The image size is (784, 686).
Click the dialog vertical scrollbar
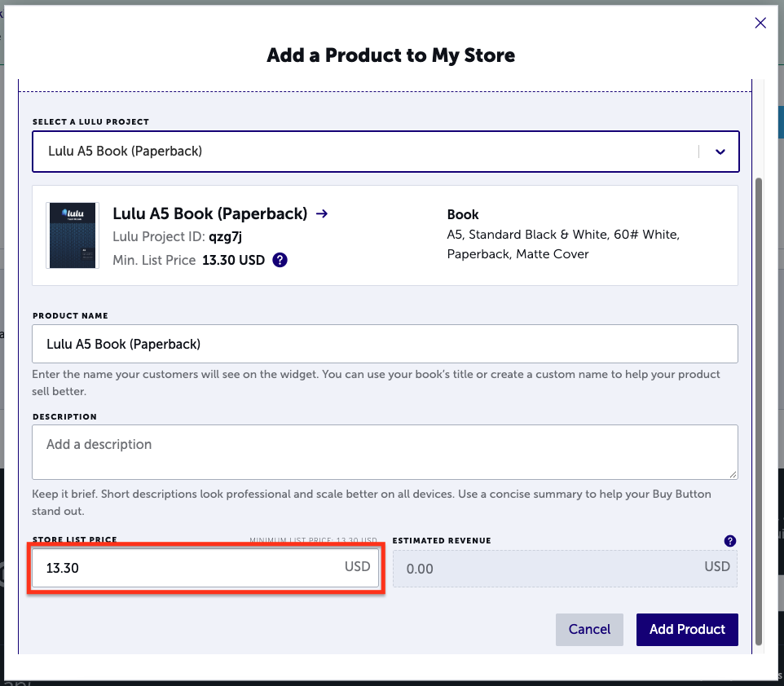[x=759, y=411]
